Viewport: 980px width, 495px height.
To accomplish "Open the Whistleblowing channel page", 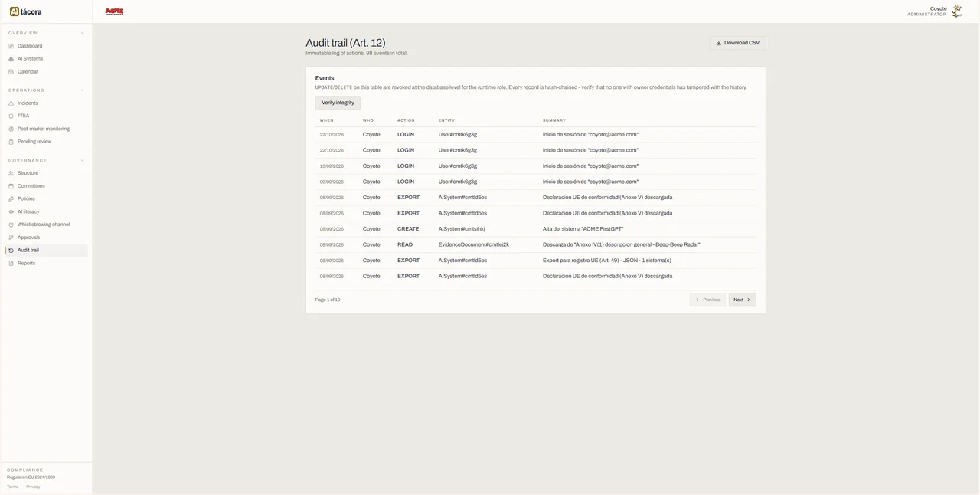I will pos(46,225).
